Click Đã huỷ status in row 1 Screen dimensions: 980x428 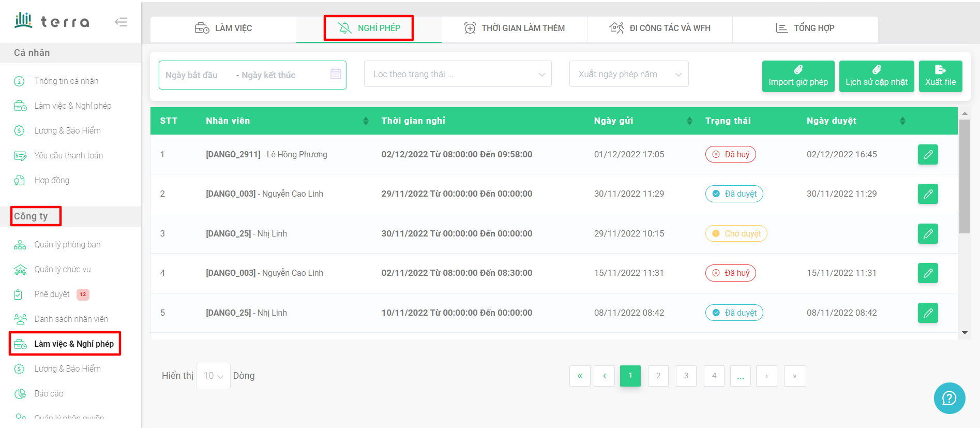click(730, 154)
